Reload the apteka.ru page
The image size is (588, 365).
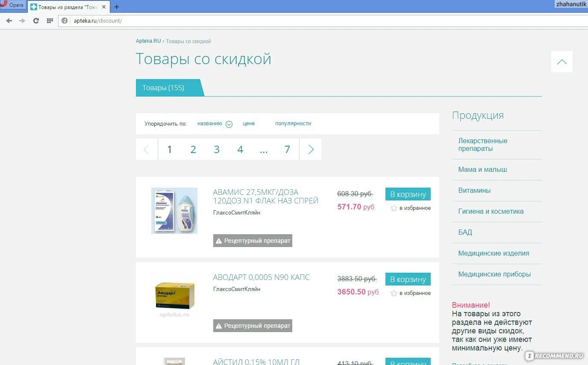point(36,21)
